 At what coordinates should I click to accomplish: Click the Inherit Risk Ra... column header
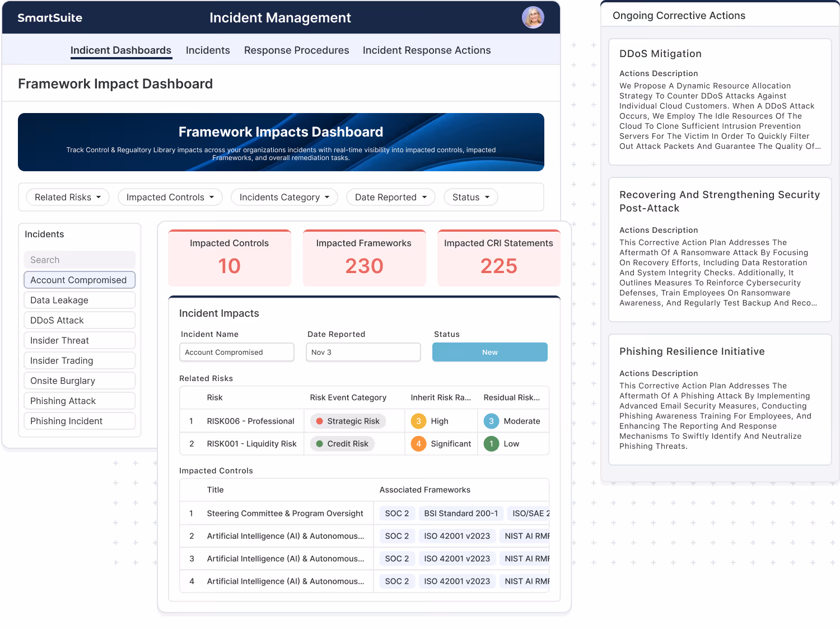[441, 397]
